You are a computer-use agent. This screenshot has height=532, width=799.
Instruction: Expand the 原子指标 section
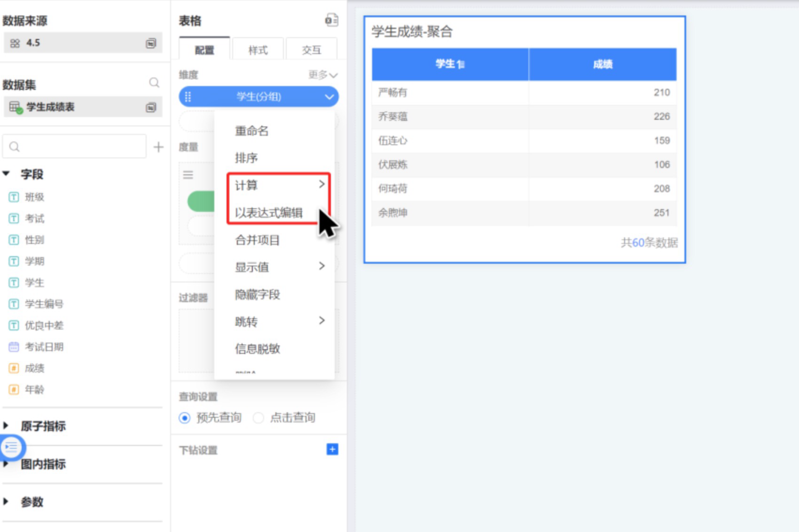pyautogui.click(x=7, y=425)
